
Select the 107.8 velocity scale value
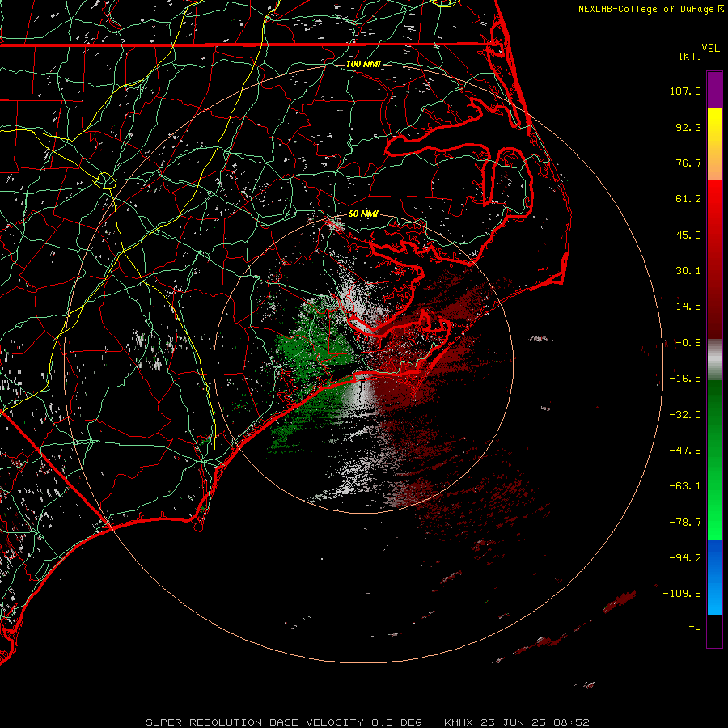coord(685,91)
